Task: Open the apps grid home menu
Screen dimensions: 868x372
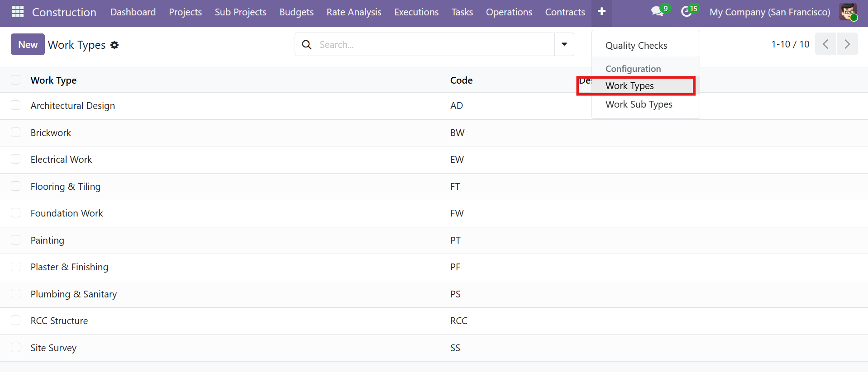Action: coord(18,12)
